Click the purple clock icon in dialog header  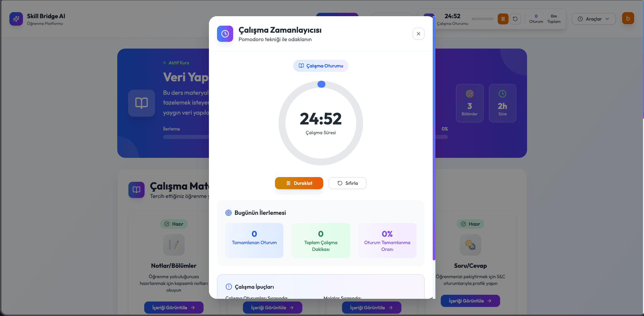pyautogui.click(x=225, y=34)
